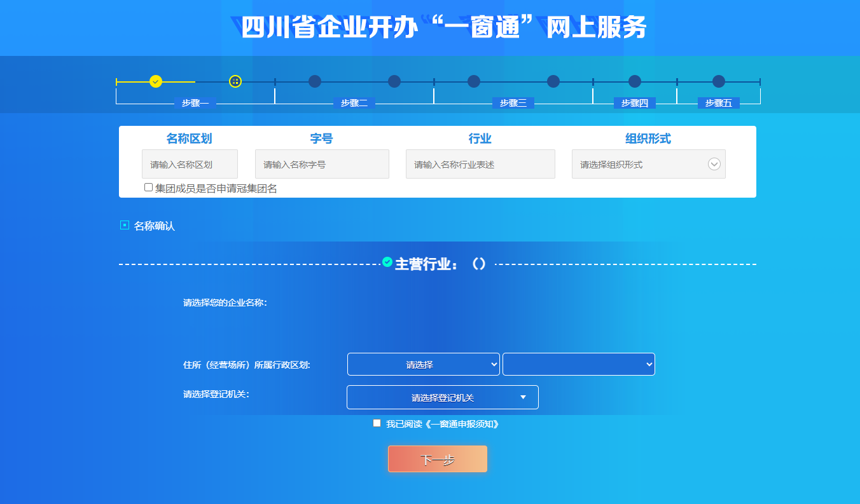Screen dimensions: 860x504
Task: Open the 请选择登记机关 dropdown
Action: tap(442, 397)
